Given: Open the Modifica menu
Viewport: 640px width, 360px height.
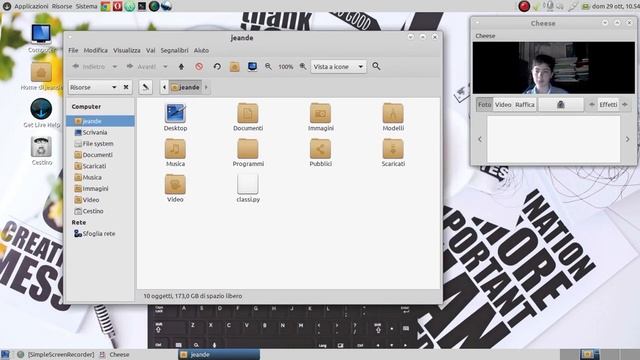Looking at the screenshot, I should [x=96, y=50].
